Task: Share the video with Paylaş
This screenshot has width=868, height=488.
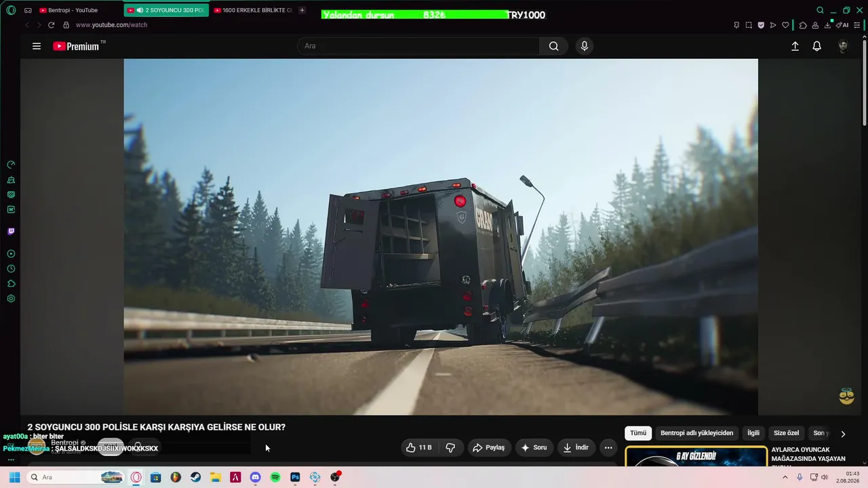Action: [x=489, y=448]
